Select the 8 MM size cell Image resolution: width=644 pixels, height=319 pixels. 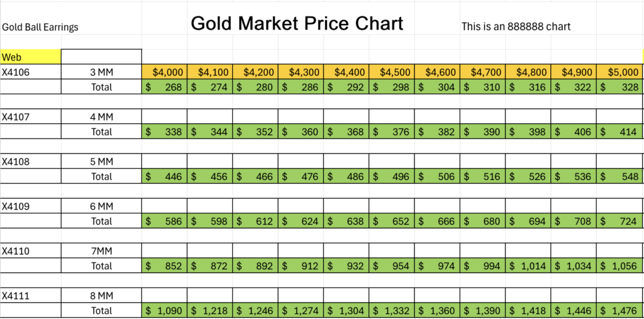(101, 296)
